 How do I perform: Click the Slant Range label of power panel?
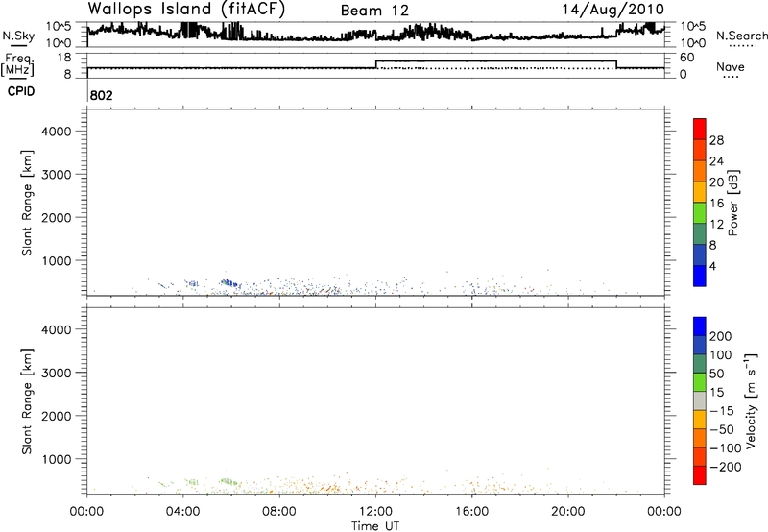[x=27, y=203]
